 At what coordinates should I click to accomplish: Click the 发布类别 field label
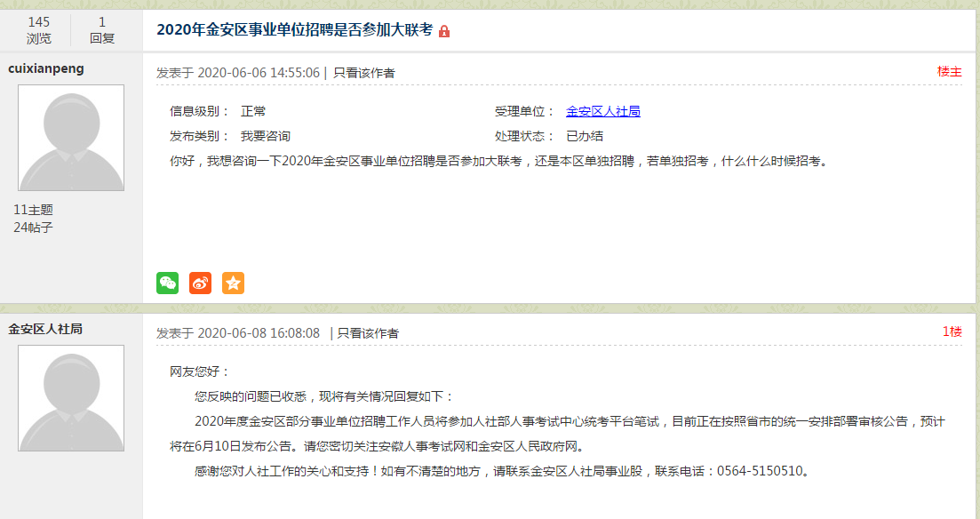click(200, 136)
